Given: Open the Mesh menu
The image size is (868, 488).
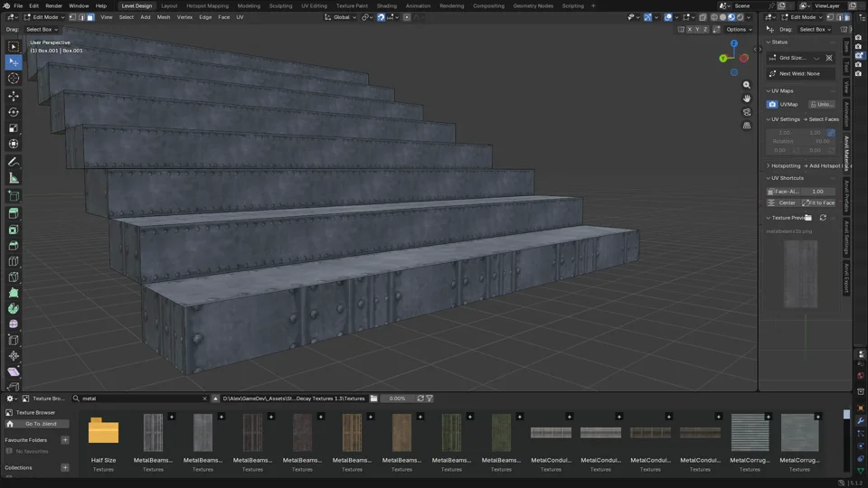Looking at the screenshot, I should point(164,17).
